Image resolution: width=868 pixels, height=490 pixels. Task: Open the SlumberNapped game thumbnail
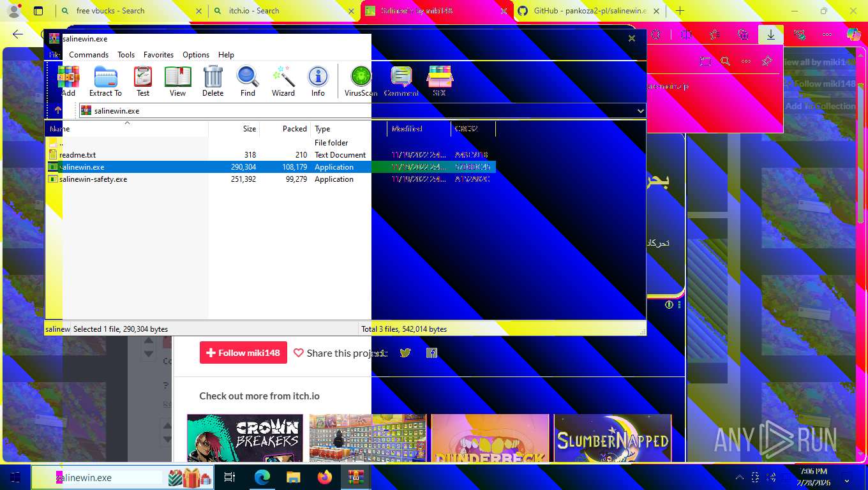tap(613, 438)
